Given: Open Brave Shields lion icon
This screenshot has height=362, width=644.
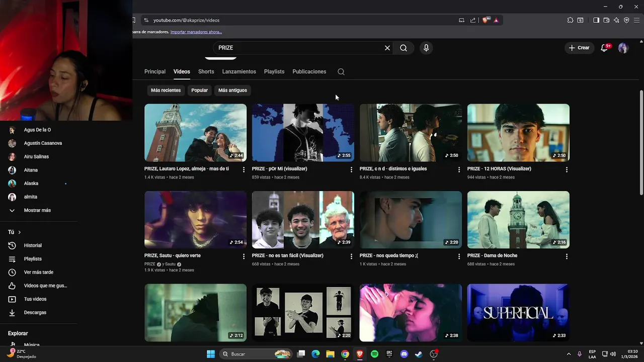Looking at the screenshot, I should 486,20.
